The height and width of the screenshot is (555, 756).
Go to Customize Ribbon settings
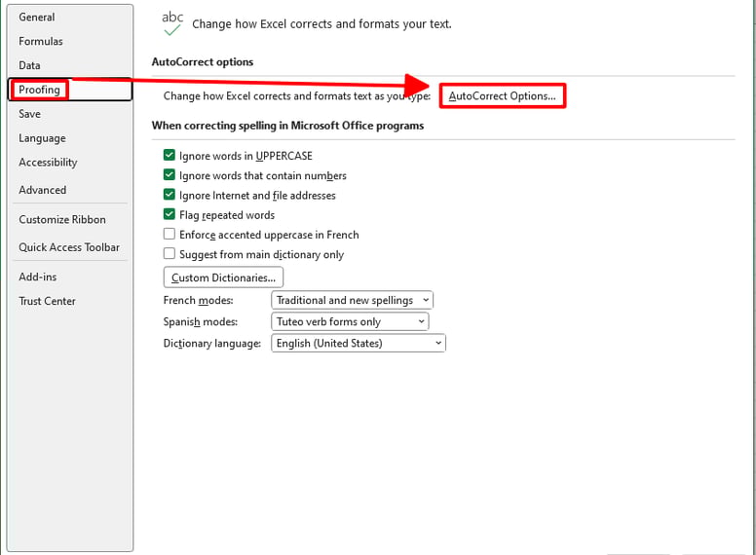62,220
